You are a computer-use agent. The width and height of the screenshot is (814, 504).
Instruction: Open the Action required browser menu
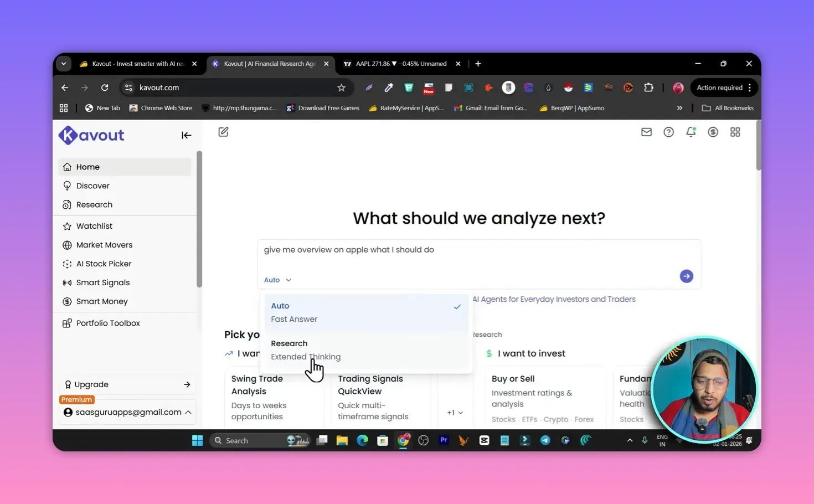pyautogui.click(x=719, y=88)
